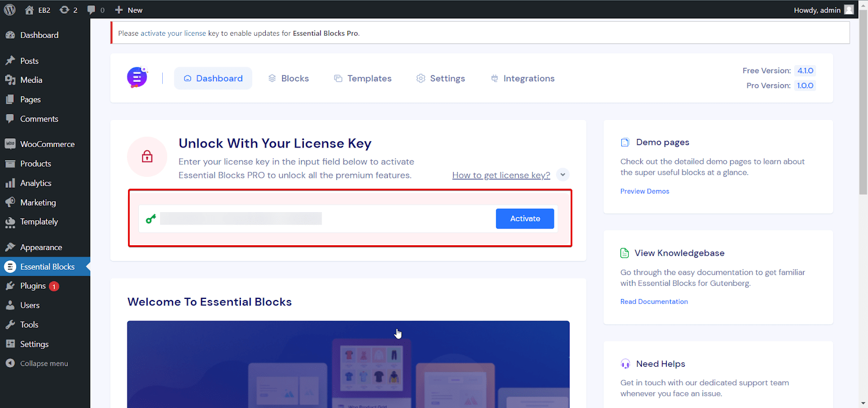Follow the activate your license link
Image resolution: width=868 pixels, height=408 pixels.
pos(173,34)
